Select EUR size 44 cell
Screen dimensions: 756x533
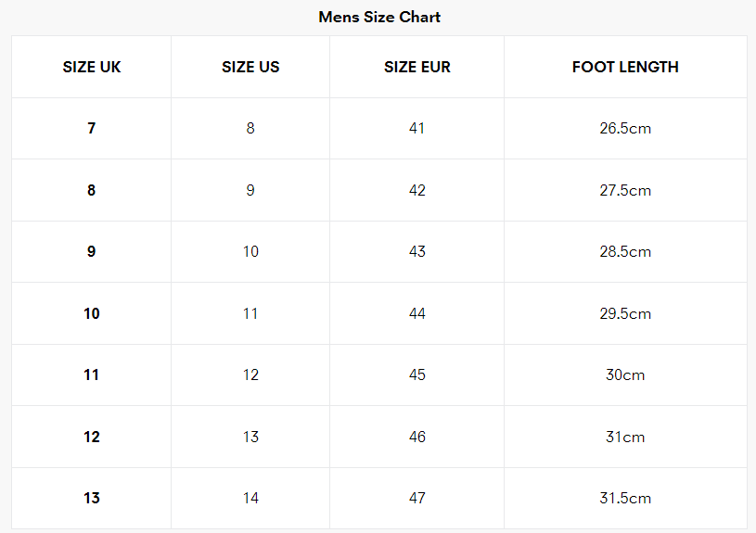(417, 313)
